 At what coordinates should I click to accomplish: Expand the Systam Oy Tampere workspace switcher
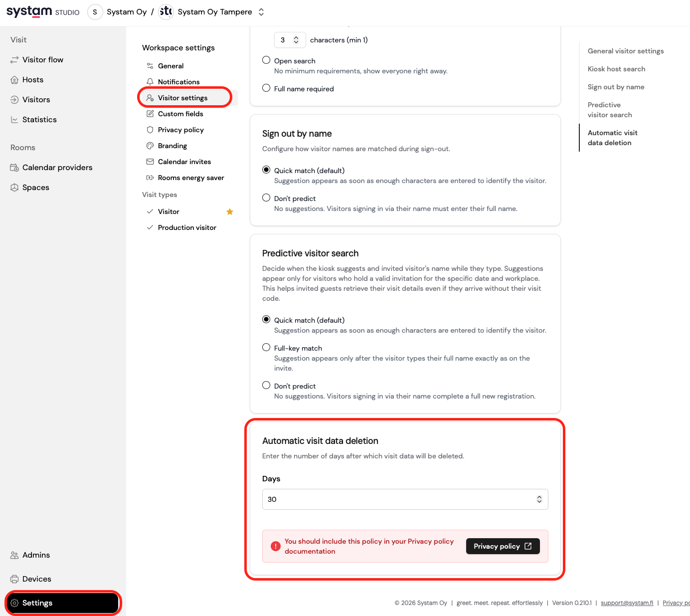click(x=261, y=11)
